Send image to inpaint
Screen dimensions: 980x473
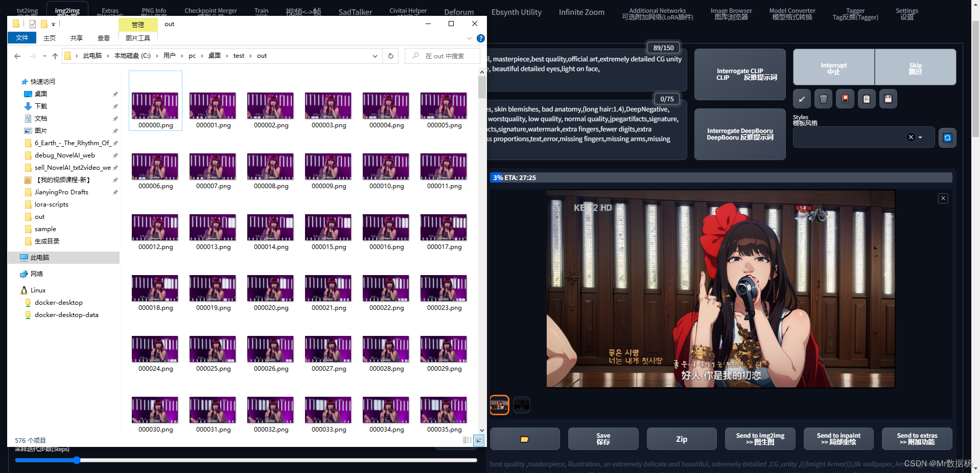coord(838,439)
